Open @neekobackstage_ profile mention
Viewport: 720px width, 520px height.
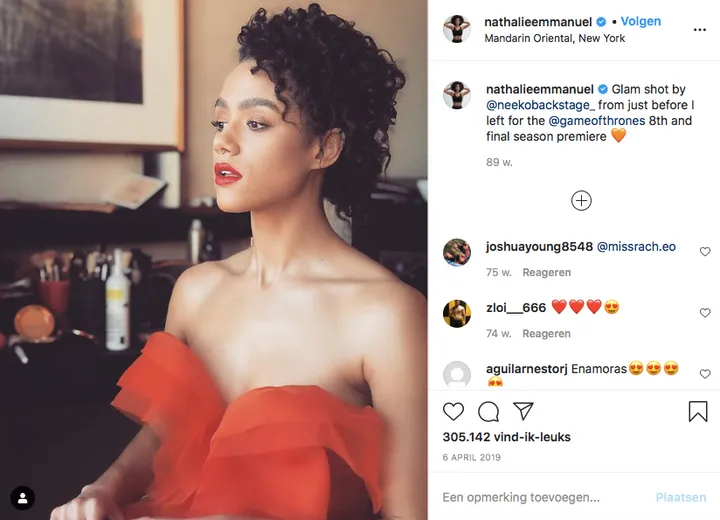(x=540, y=105)
